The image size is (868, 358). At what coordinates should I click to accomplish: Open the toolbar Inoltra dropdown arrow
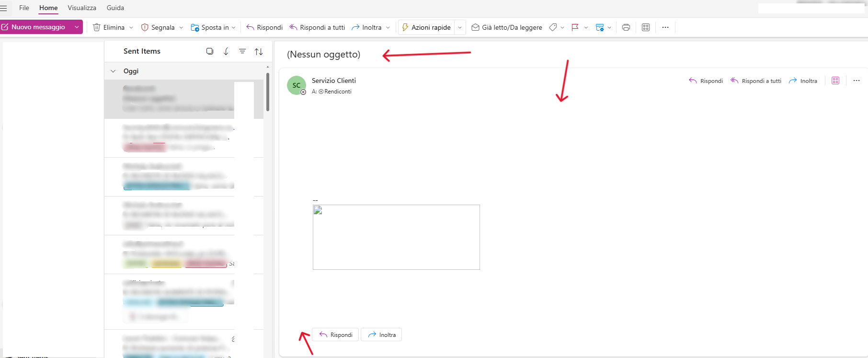pos(388,27)
